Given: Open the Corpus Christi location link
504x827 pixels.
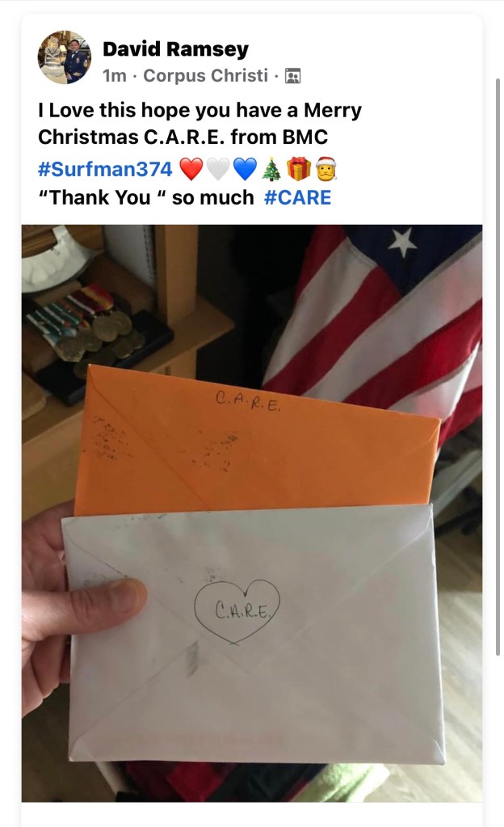Looking at the screenshot, I should tap(206, 75).
